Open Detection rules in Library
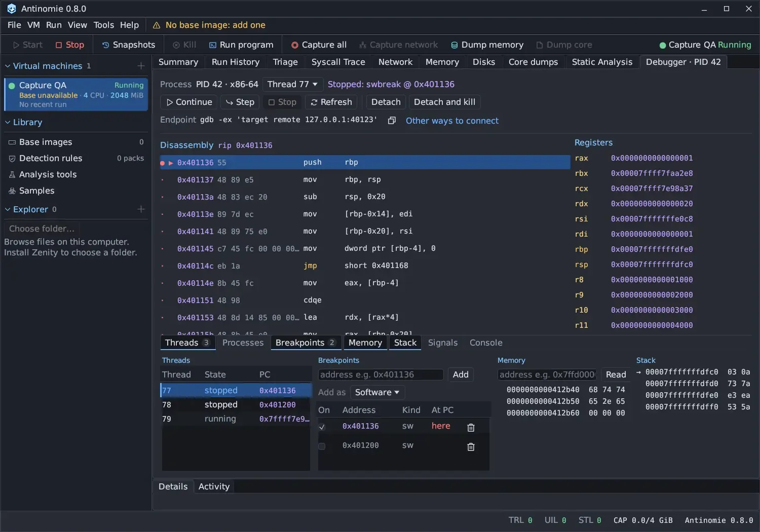 click(76, 159)
